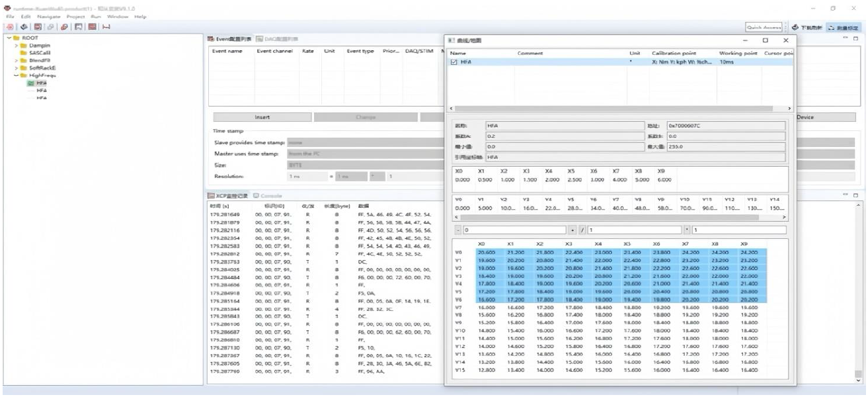Click the red filled square toolbar icon
The height and width of the screenshot is (397, 868).
pos(93,27)
